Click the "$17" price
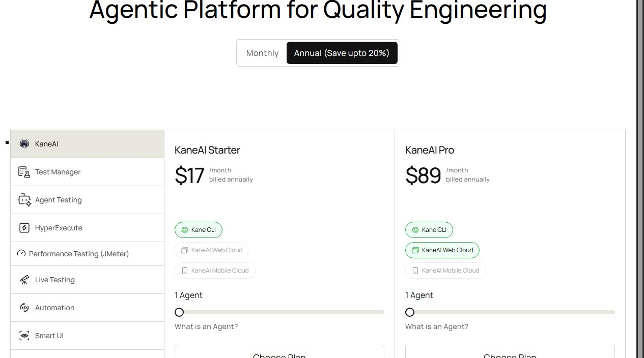 189,175
